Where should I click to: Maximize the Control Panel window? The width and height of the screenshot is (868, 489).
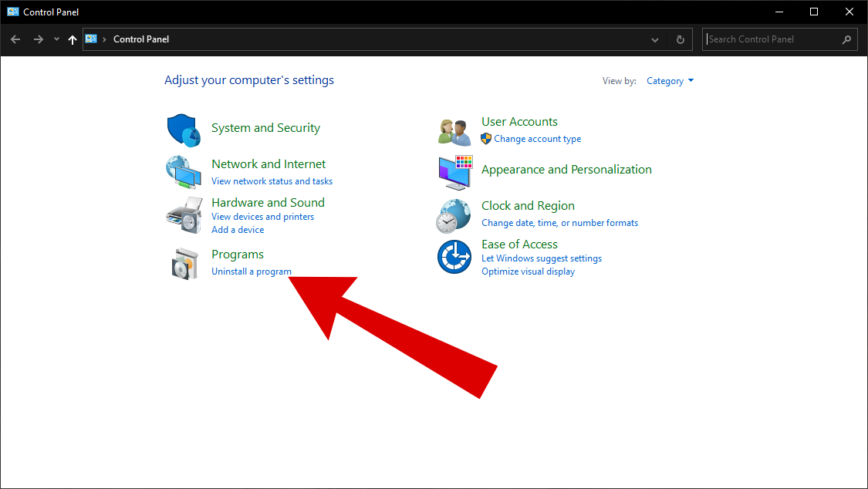pyautogui.click(x=814, y=12)
